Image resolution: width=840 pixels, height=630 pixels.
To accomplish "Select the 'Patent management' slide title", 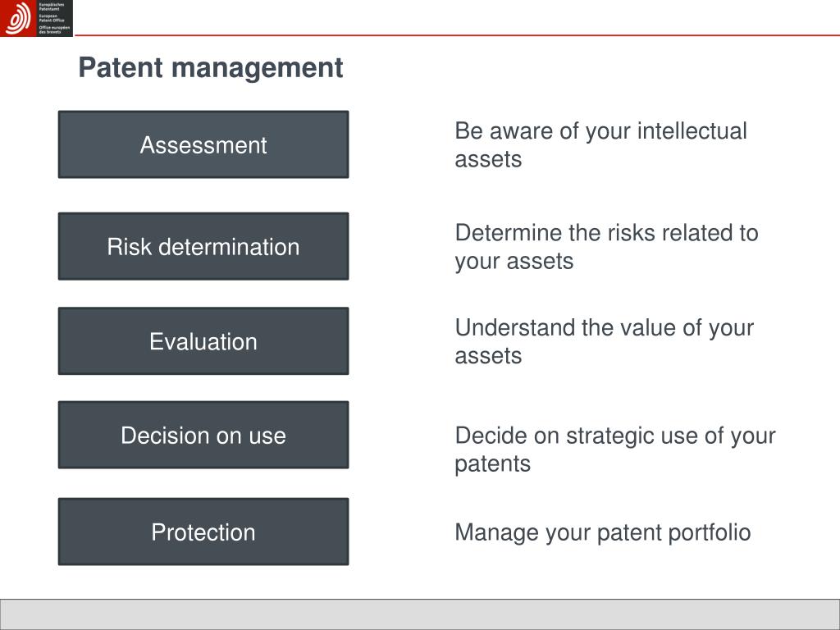I will (211, 67).
